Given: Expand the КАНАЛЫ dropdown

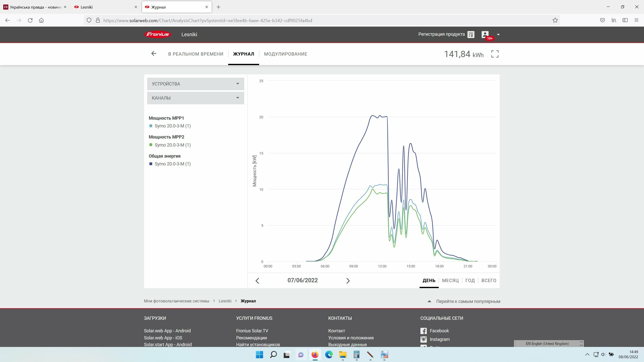Looking at the screenshot, I should [195, 98].
